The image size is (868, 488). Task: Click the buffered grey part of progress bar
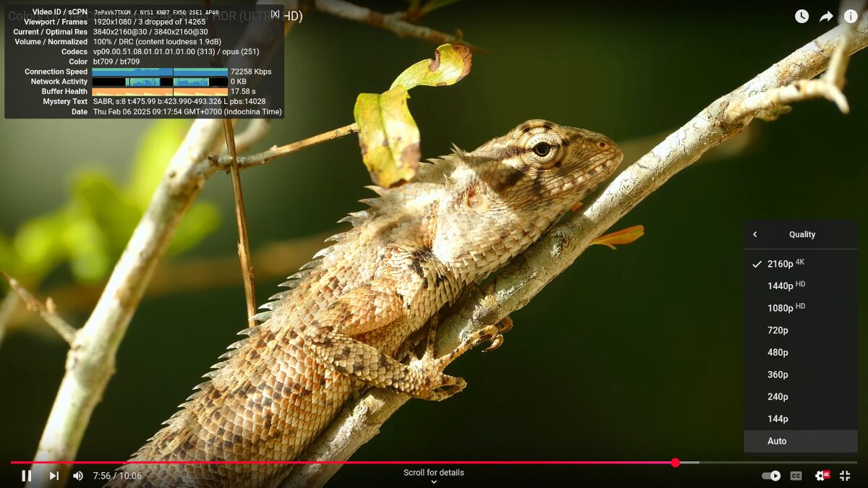(x=689, y=463)
